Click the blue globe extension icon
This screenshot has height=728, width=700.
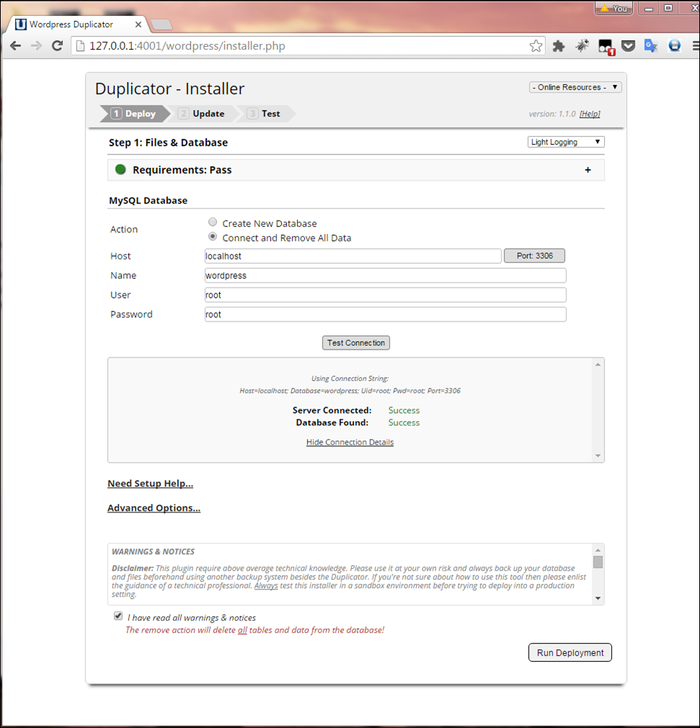pyautogui.click(x=674, y=45)
